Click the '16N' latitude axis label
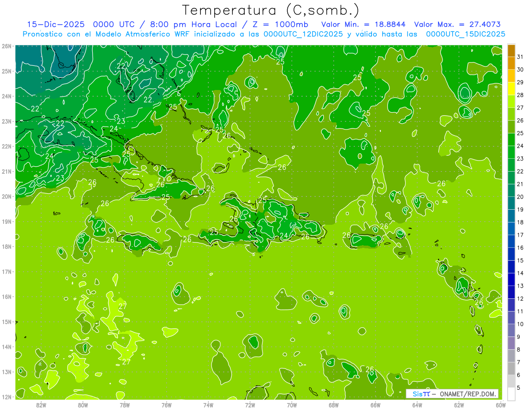Viewport: 532px width, 411px height. coord(7,297)
